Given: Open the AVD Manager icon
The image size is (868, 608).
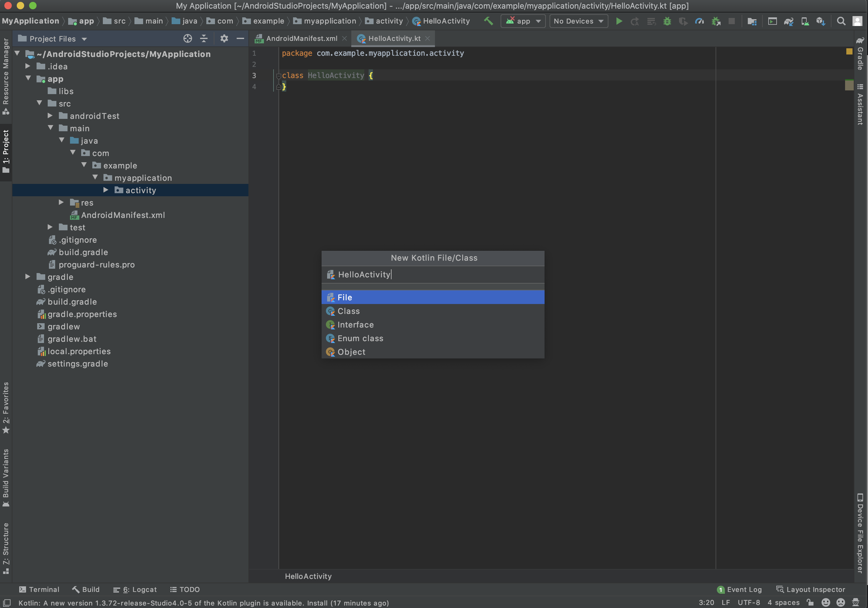Looking at the screenshot, I should point(805,21).
